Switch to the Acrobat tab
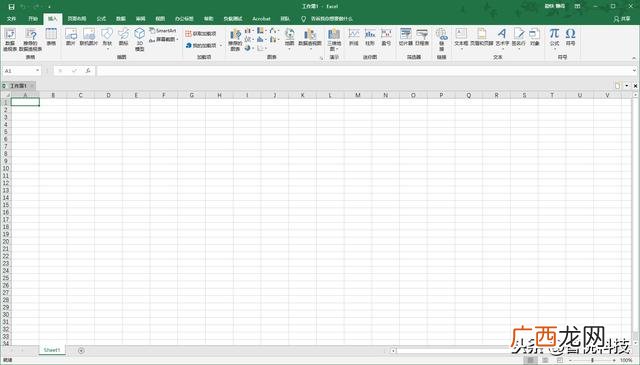This screenshot has height=365, width=640. pyautogui.click(x=261, y=19)
